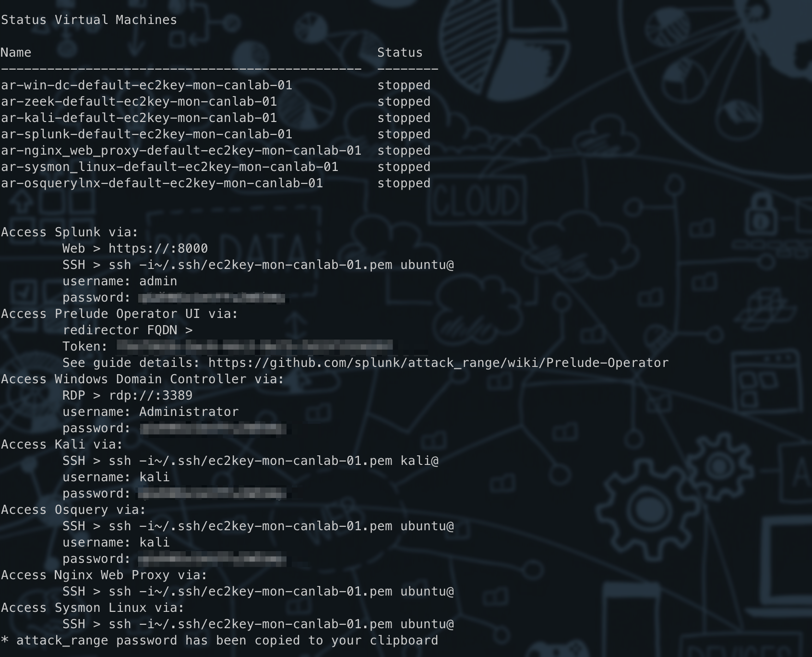The width and height of the screenshot is (812, 657).
Task: Click the 'Status Virtual Machines' heading text
Action: pyautogui.click(x=89, y=20)
